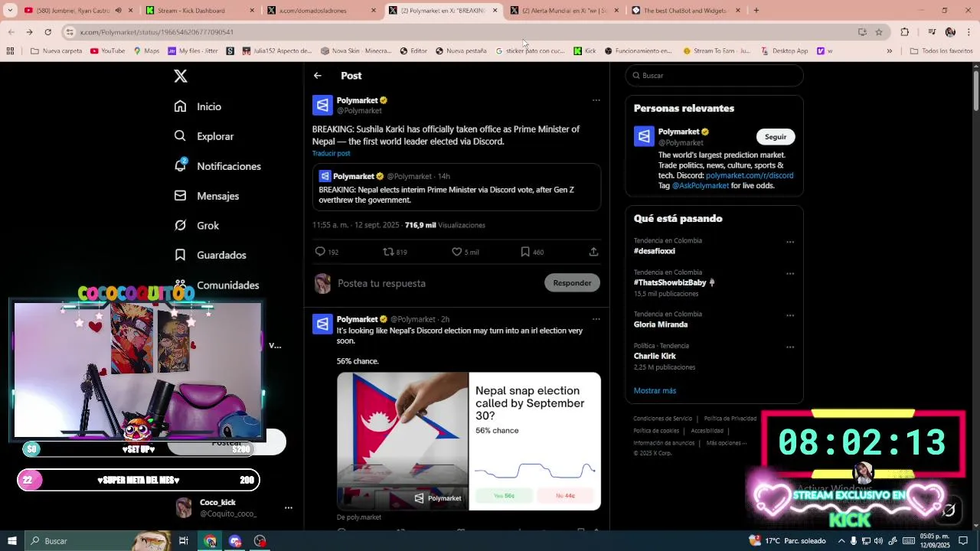
Task: Click the X logo in the sidebar
Action: pyautogui.click(x=181, y=76)
